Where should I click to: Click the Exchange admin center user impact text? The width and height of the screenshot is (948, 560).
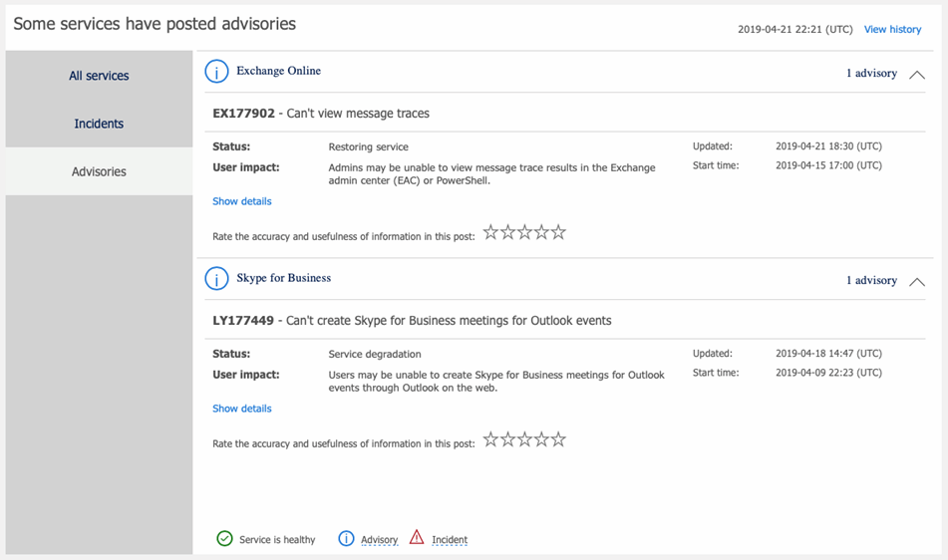[491, 174]
